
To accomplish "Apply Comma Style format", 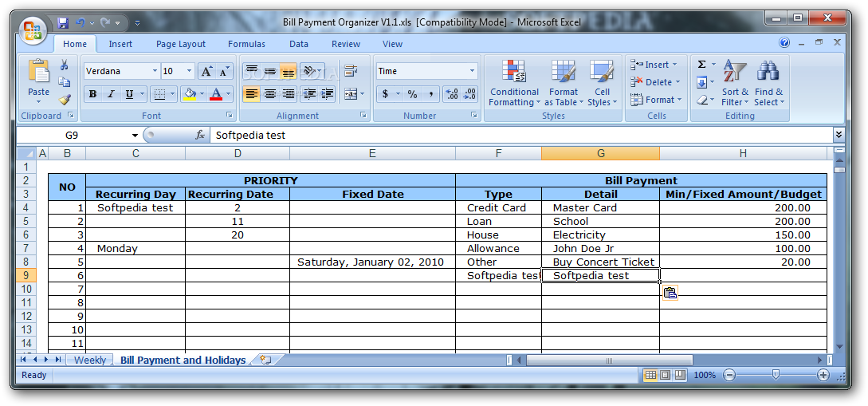I will pos(430,94).
